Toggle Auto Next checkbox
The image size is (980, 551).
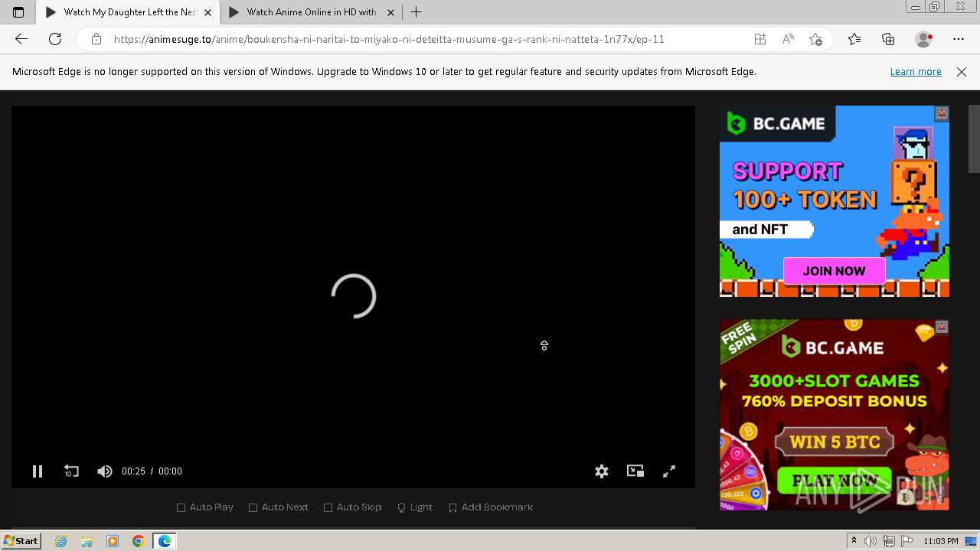279,507
